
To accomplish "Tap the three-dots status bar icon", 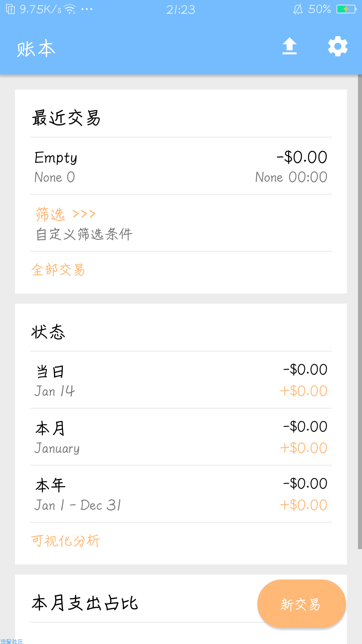I will pos(87,9).
